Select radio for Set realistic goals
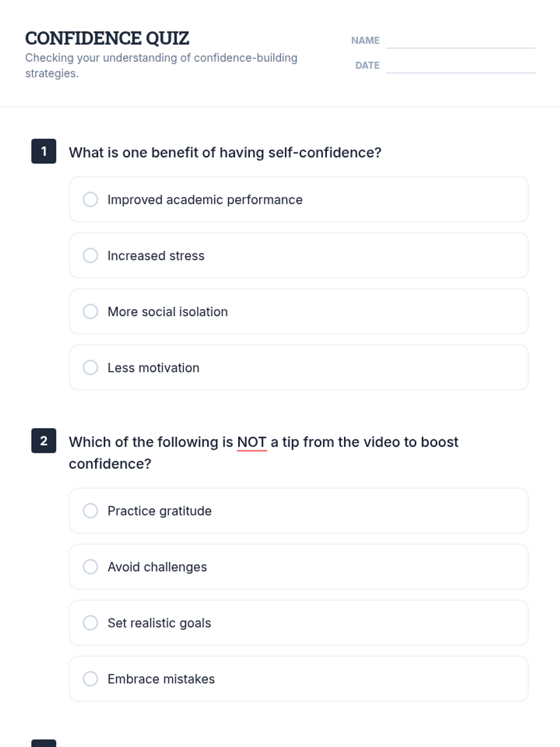The image size is (560, 747). point(91,623)
